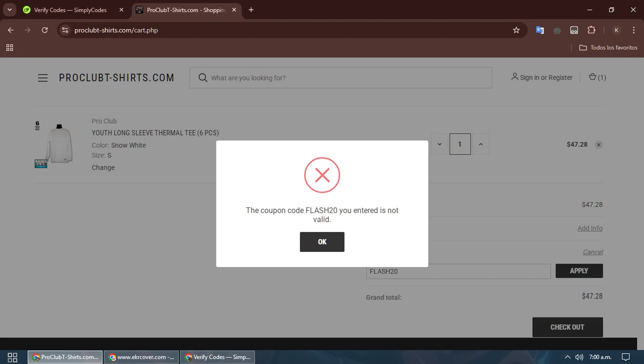This screenshot has height=364, width=644.
Task: Click Change under product options
Action: tap(103, 168)
